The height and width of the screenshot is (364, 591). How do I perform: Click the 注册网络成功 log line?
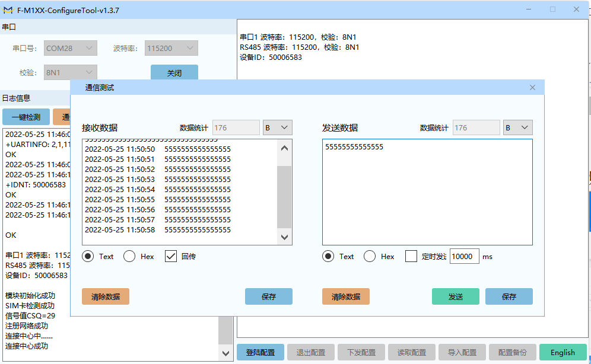click(27, 325)
